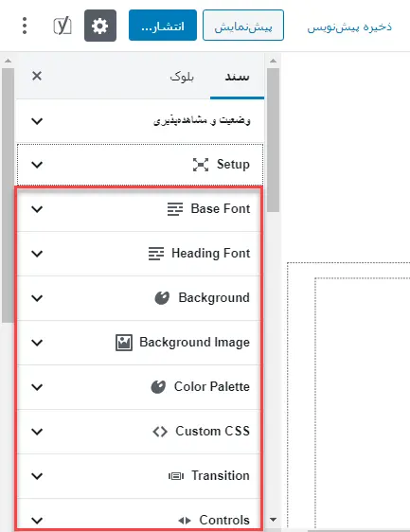This screenshot has height=532, width=410.
Task: Click the Controls arrows icon
Action: [185, 520]
